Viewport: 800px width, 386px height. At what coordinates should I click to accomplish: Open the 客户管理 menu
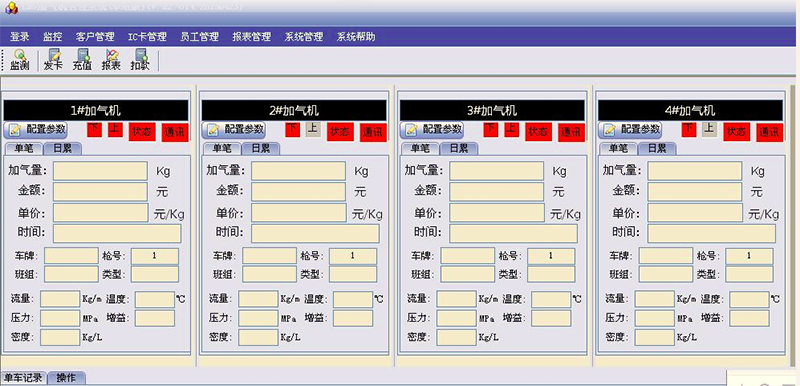95,37
